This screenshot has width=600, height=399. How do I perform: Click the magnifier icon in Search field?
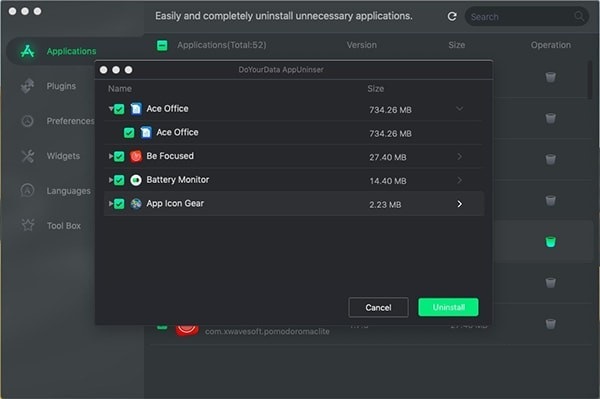pos(579,16)
